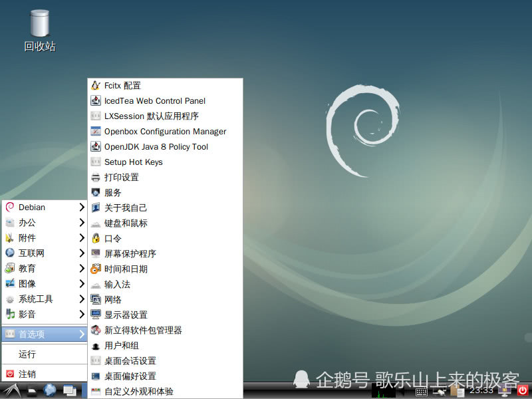
Task: Click the LXDE start menu button
Action: tap(11, 390)
